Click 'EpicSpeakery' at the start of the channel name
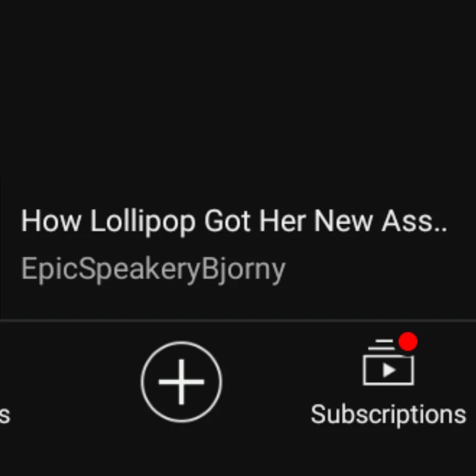The height and width of the screenshot is (476, 476). 111,269
